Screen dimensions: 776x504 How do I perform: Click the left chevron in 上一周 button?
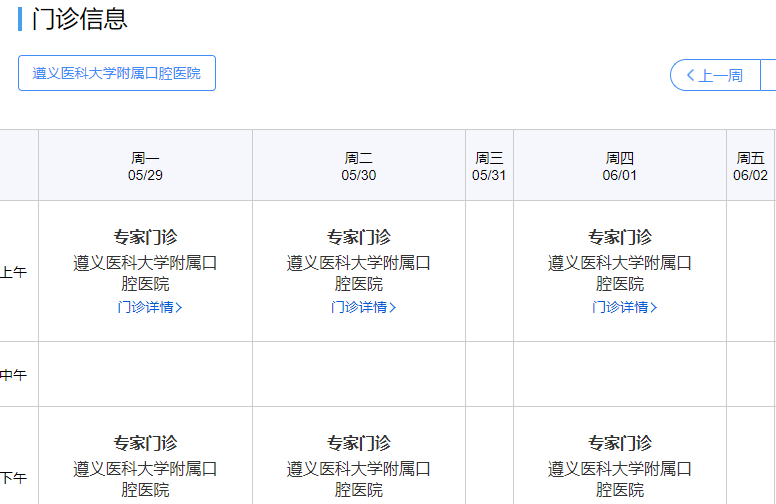(690, 75)
